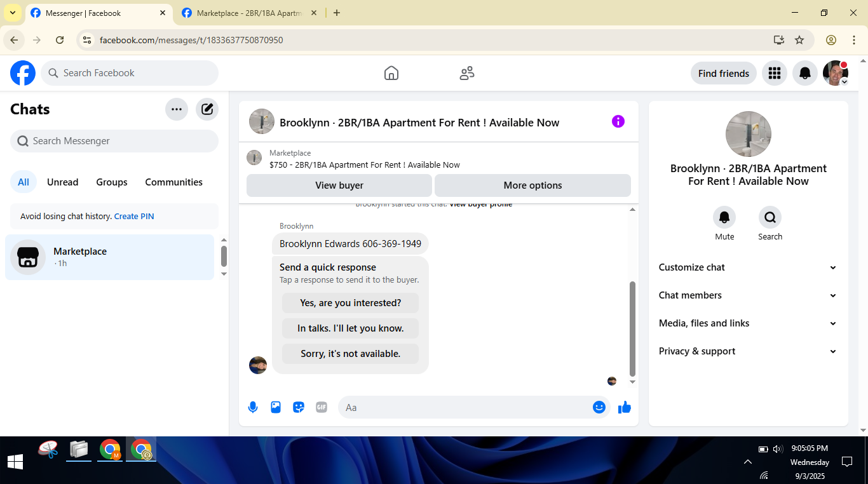This screenshot has width=868, height=484.
Task: Open emoji picker in message box
Action: tap(599, 407)
